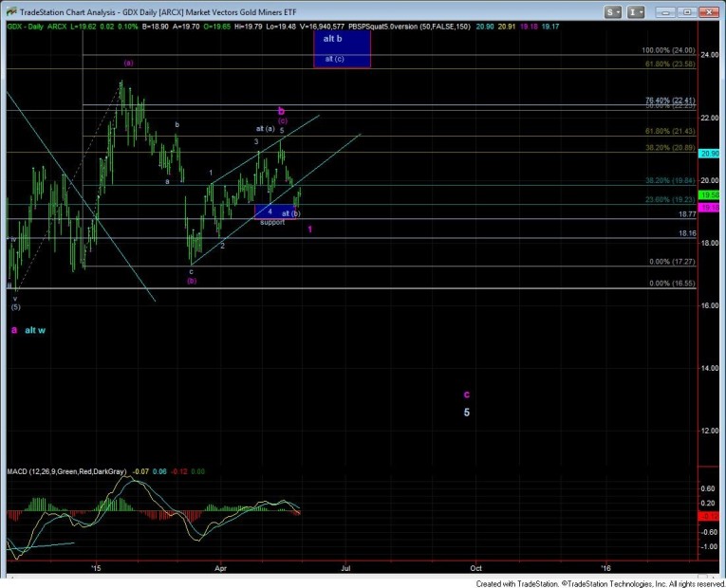Click the Apr label on time axis
This screenshot has height=588, width=726.
[219, 568]
